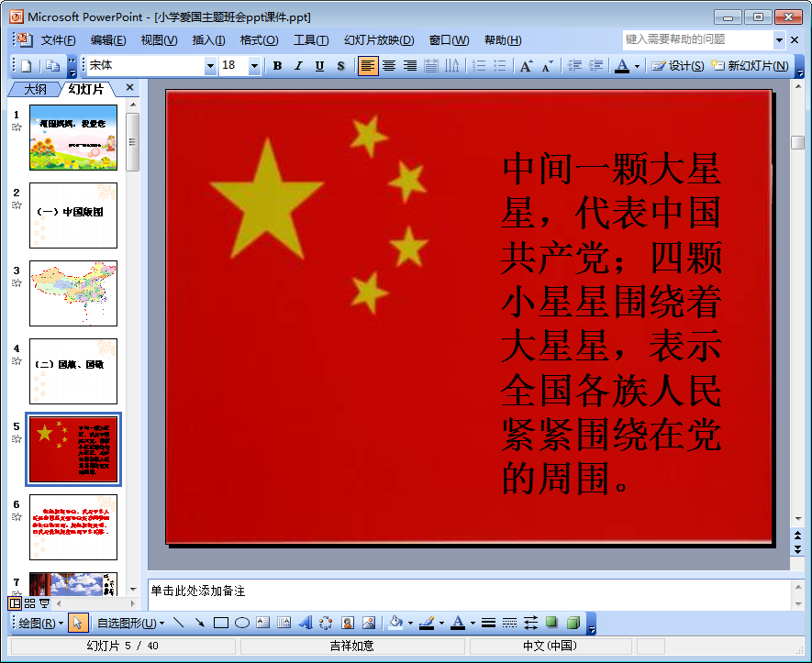812x663 pixels.
Task: Select slide 3 thumbnail with China map
Action: coord(73,293)
